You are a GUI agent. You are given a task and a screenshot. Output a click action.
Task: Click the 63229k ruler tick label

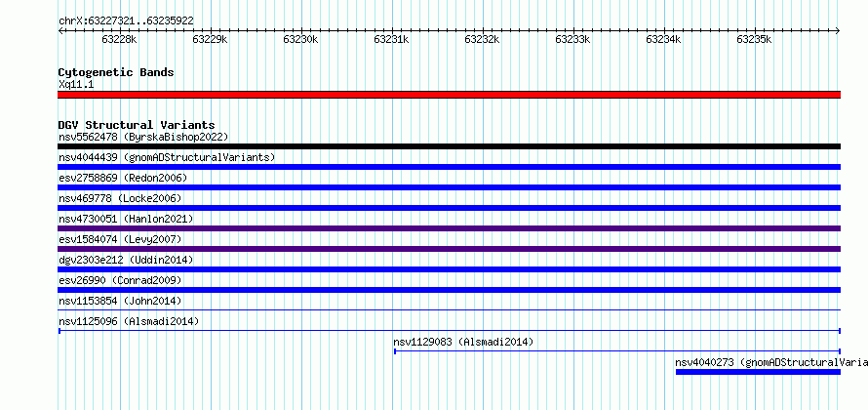coord(211,39)
